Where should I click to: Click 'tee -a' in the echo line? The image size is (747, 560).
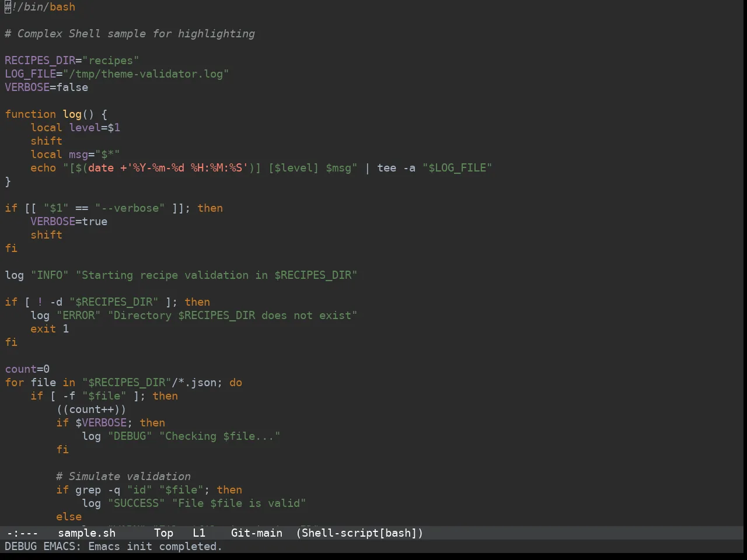coord(396,168)
